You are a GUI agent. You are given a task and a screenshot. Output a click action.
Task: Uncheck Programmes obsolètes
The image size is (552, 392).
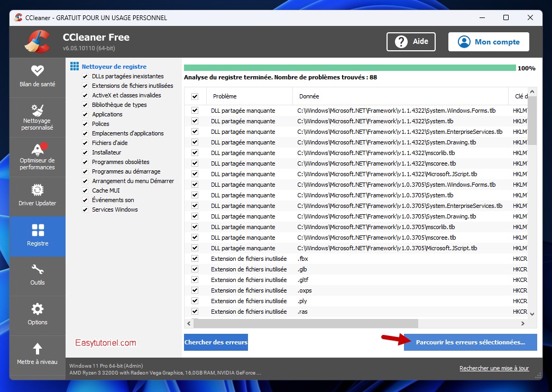[85, 162]
